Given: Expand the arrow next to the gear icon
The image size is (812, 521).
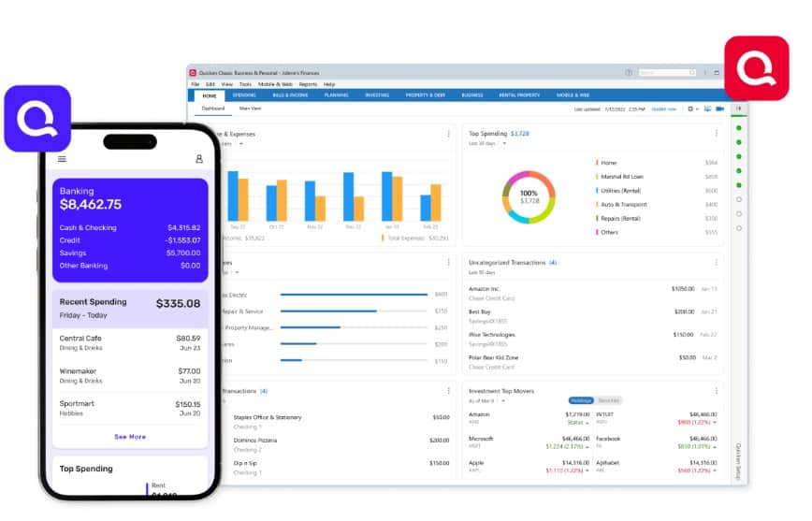Looking at the screenshot, I should pyautogui.click(x=697, y=109).
